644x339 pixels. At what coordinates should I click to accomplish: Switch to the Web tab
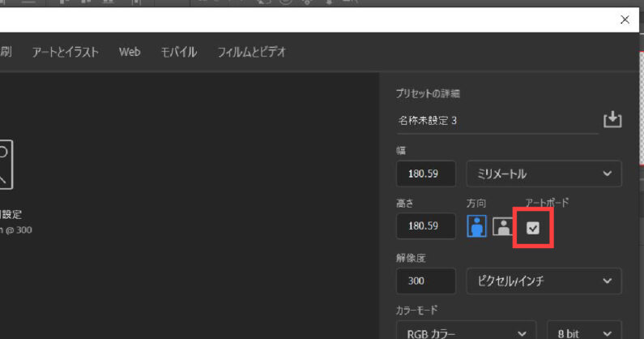click(x=130, y=52)
